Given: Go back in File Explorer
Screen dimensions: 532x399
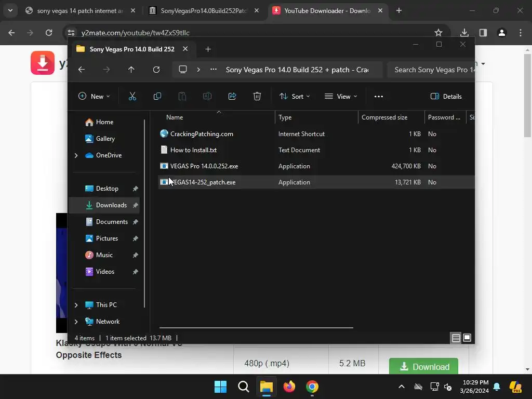Looking at the screenshot, I should pyautogui.click(x=82, y=70).
